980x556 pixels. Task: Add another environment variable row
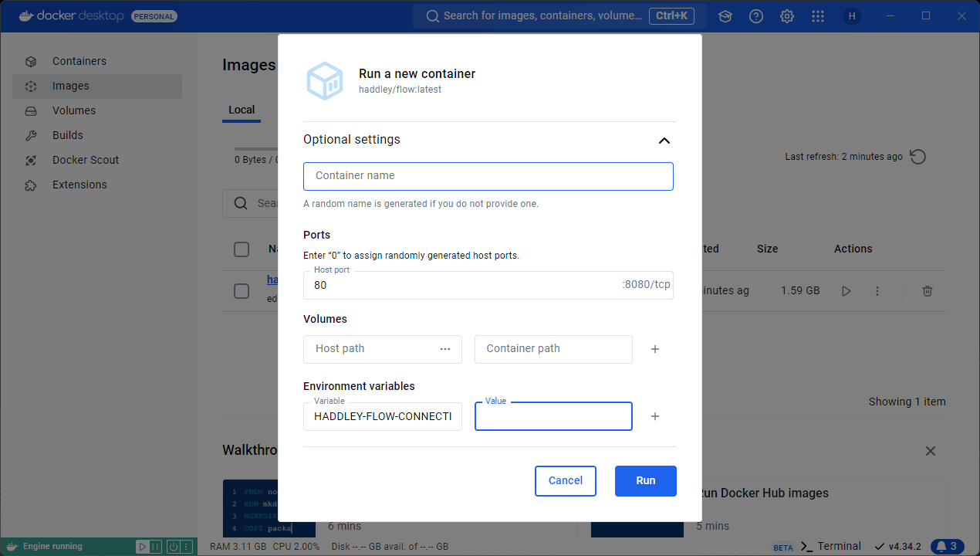655,416
